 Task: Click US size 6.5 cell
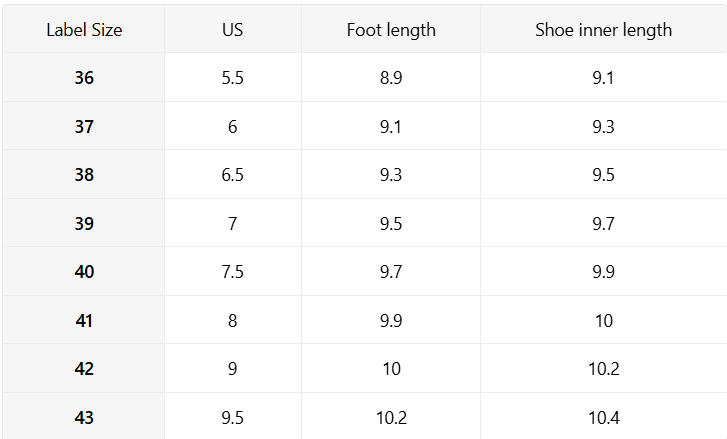232,175
